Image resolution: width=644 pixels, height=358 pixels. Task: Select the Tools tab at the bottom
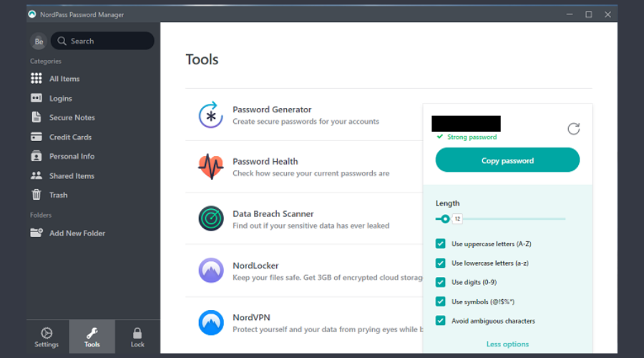[x=92, y=337]
